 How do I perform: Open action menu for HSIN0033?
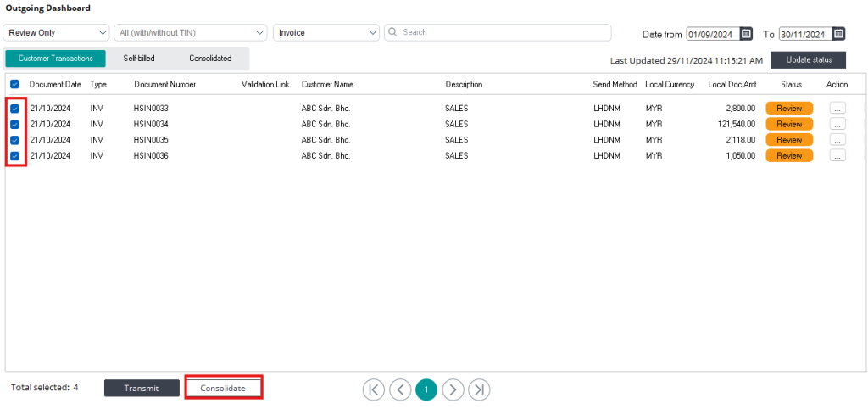(x=837, y=109)
